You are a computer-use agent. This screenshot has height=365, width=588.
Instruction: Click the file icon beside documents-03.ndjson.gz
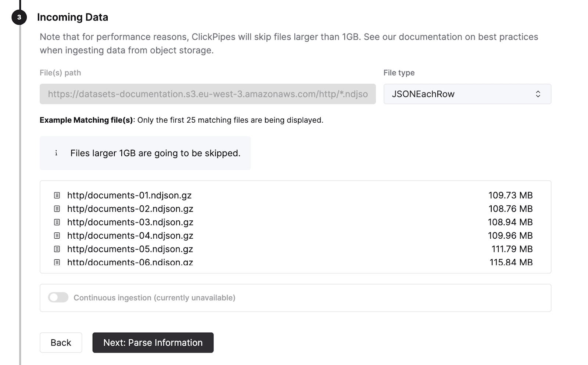point(57,222)
